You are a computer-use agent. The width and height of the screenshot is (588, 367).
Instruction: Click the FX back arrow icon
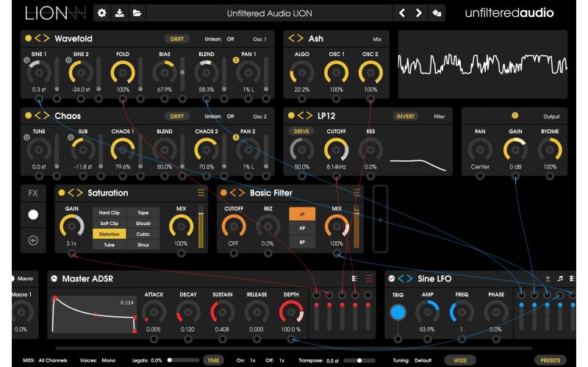(33, 240)
